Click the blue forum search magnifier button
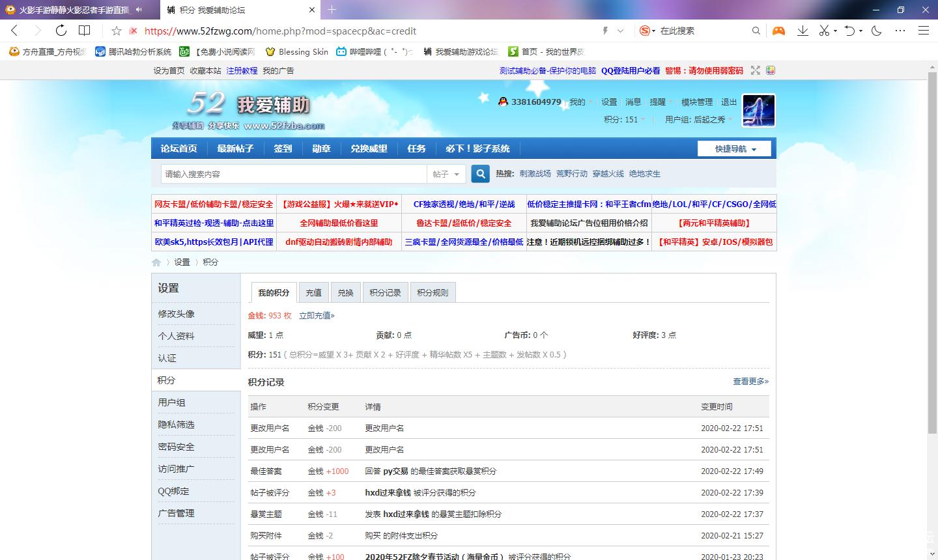This screenshot has width=938, height=560. click(480, 174)
